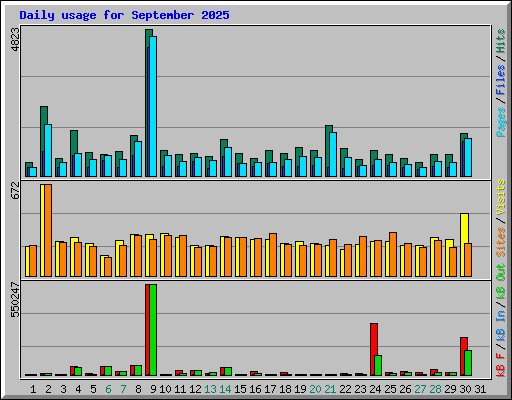
Task: Click the tall cyan Pages bar for day 9
Action: point(153,106)
